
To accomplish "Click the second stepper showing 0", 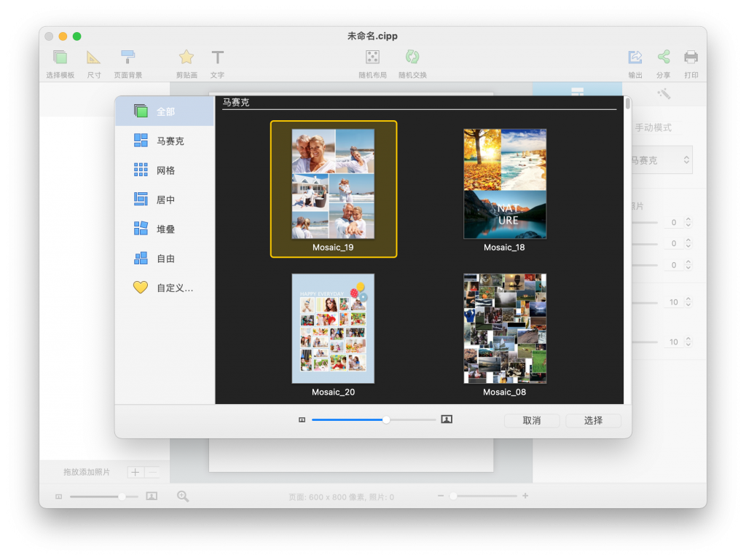I will coord(688,243).
